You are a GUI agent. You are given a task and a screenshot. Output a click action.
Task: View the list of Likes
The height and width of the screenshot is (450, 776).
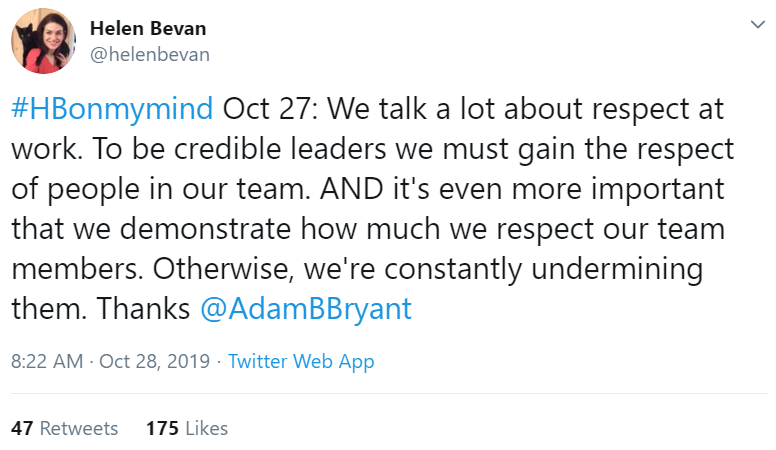coord(207,428)
